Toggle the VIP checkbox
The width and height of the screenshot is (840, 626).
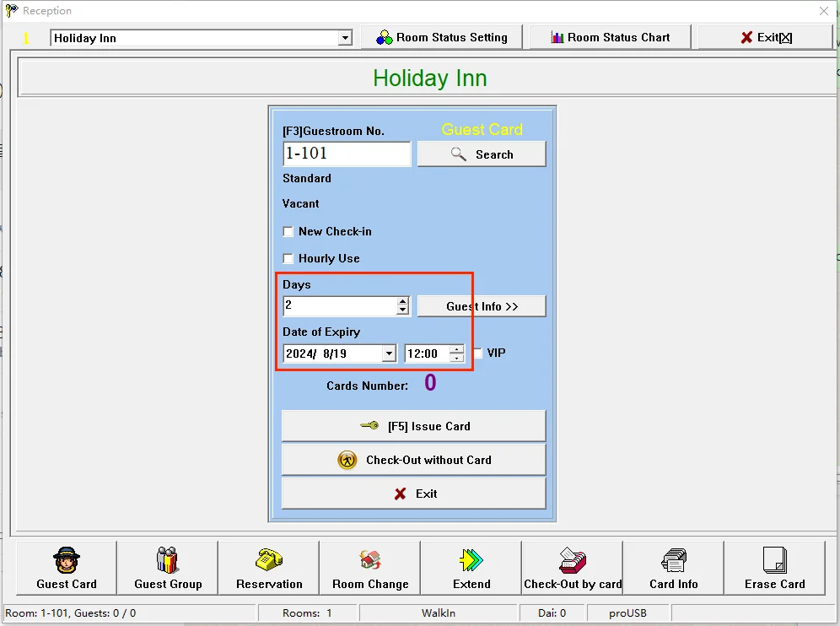(478, 353)
